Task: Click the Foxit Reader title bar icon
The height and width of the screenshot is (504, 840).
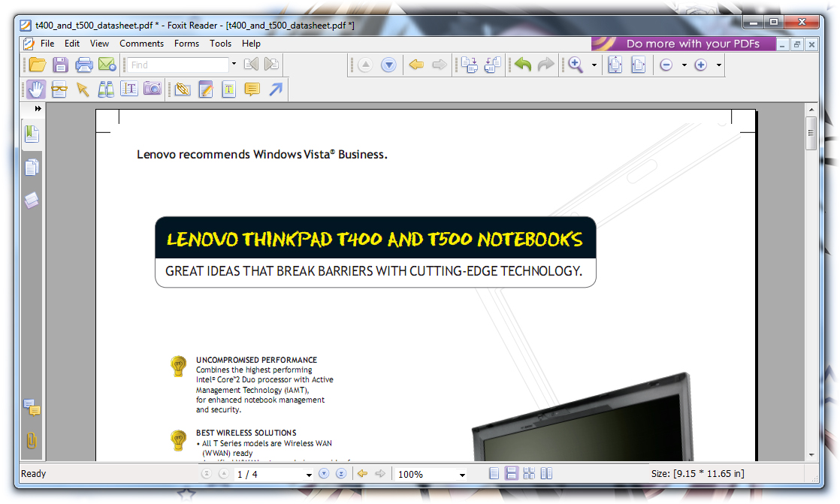Action: (x=26, y=25)
